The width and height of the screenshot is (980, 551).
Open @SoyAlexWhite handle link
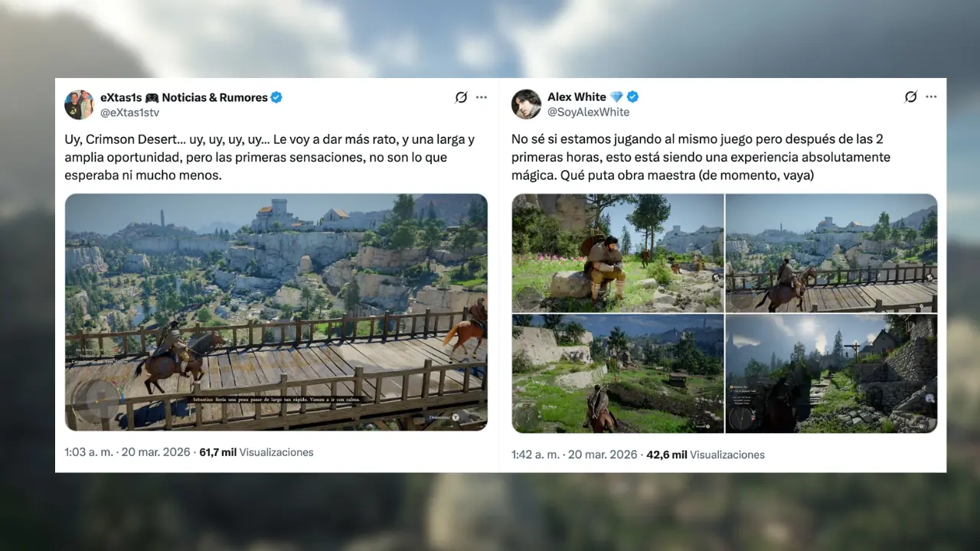pyautogui.click(x=589, y=112)
